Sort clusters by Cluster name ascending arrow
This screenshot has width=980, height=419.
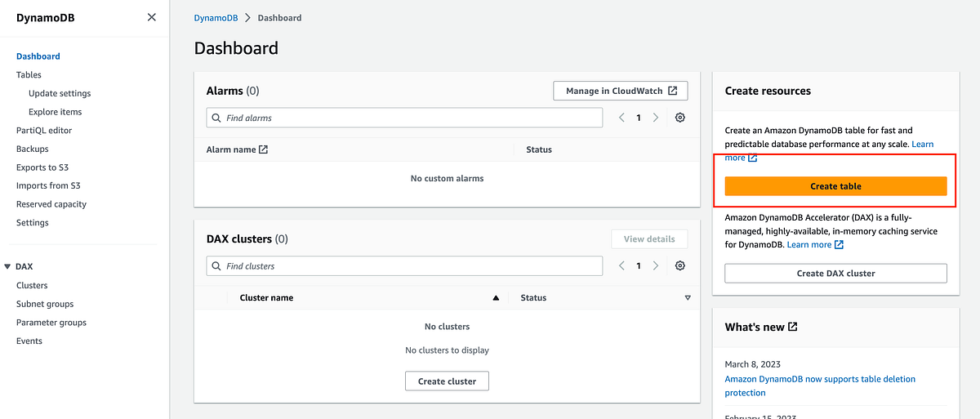[496, 298]
